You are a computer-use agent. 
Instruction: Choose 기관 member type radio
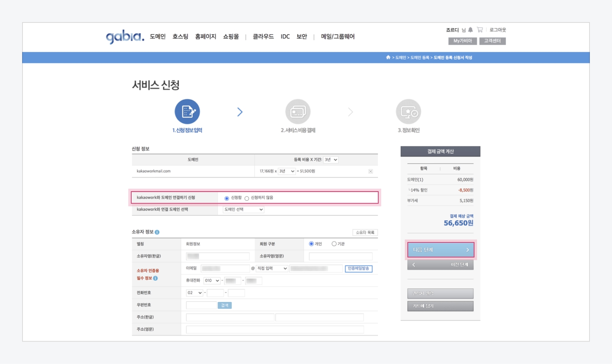pos(334,244)
